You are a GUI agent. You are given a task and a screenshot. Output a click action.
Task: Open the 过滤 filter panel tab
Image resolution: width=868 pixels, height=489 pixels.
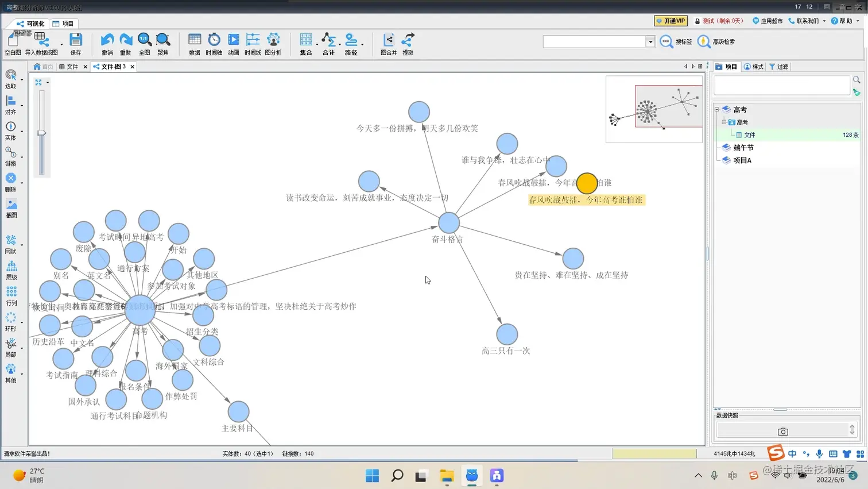(779, 67)
